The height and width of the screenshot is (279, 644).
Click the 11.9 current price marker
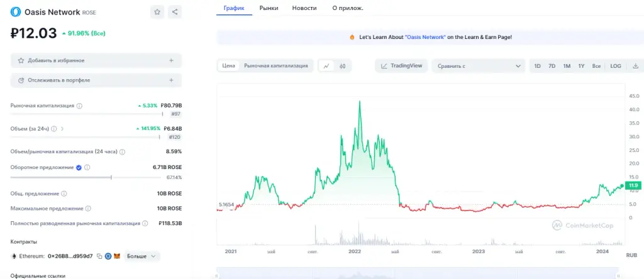633,186
